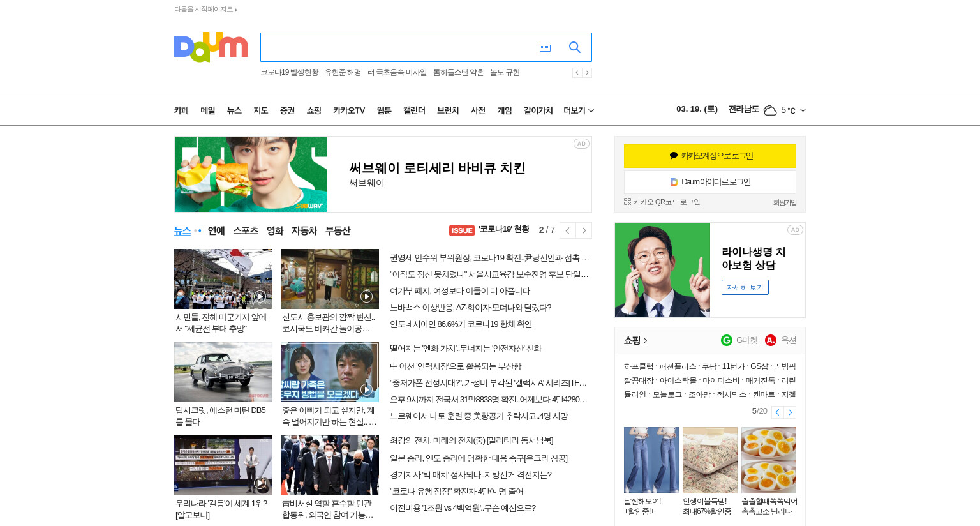
Task: Open headline 최강의 전차, 미래의 전차
Action: [x=471, y=440]
